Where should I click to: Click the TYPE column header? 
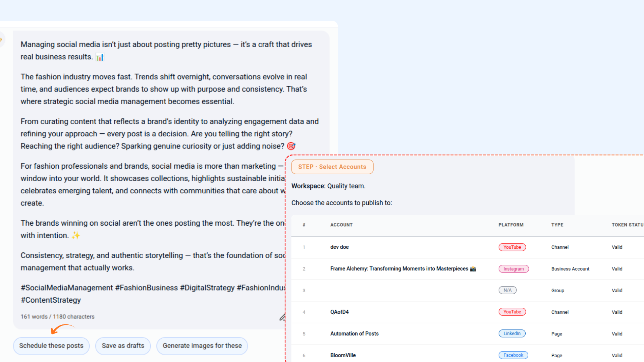pyautogui.click(x=557, y=225)
